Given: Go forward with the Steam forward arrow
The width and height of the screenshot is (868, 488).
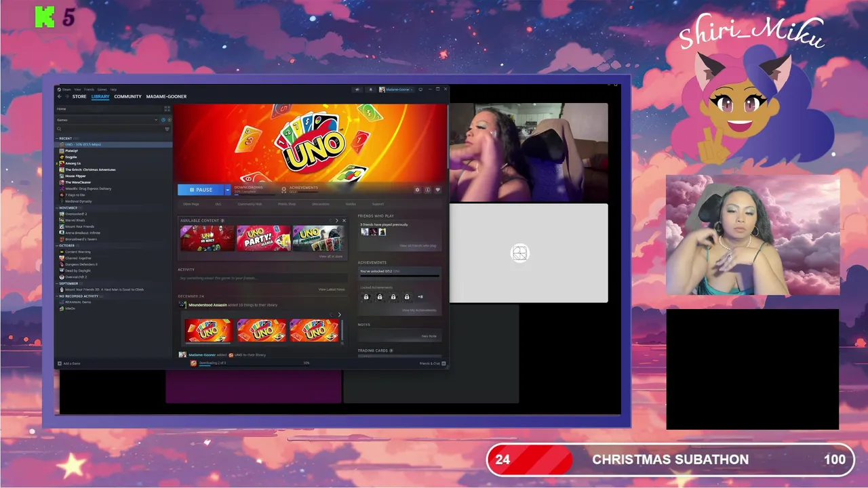Looking at the screenshot, I should click(x=66, y=96).
